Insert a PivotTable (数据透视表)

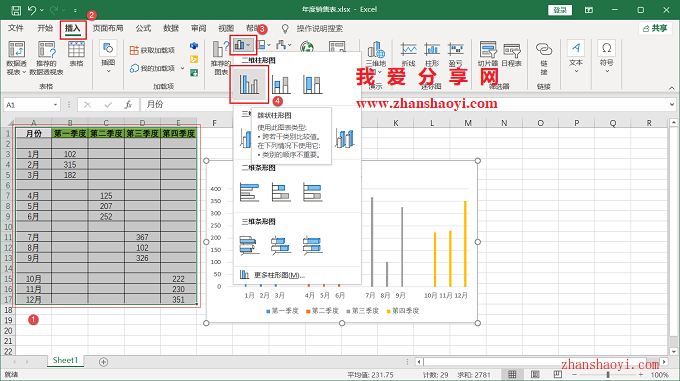point(16,58)
